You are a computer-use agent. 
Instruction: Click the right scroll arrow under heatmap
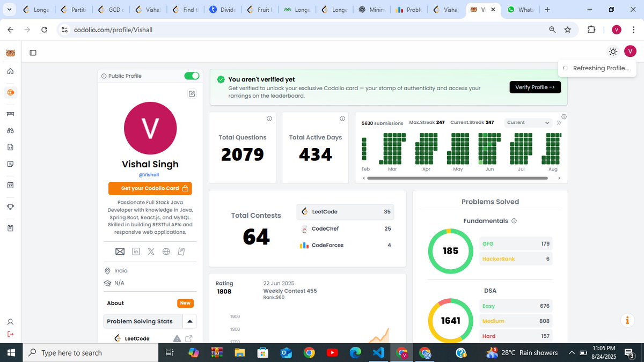click(559, 178)
